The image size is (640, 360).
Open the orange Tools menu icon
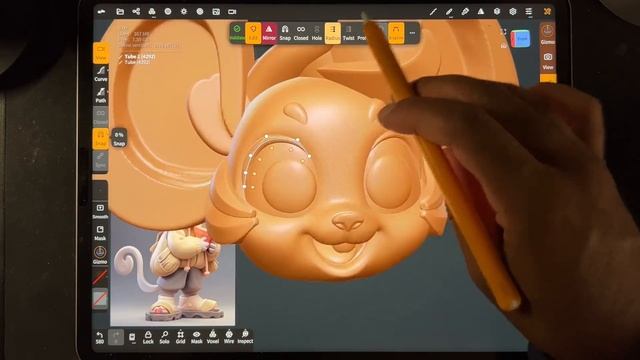[x=547, y=12]
